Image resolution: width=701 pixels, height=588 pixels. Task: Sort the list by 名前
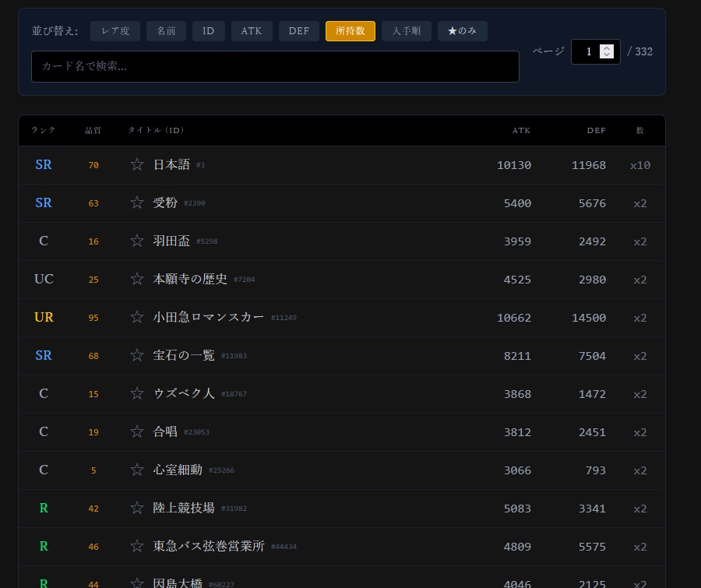pyautogui.click(x=166, y=31)
